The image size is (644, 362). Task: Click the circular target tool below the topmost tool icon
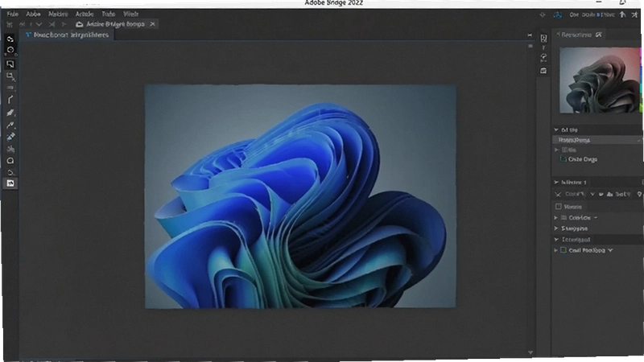tap(10, 50)
